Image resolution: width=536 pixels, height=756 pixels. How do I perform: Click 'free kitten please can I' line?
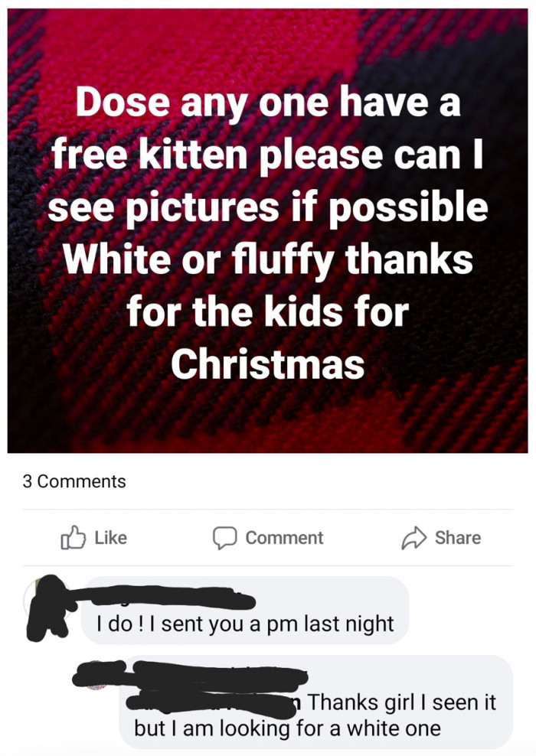268,155
